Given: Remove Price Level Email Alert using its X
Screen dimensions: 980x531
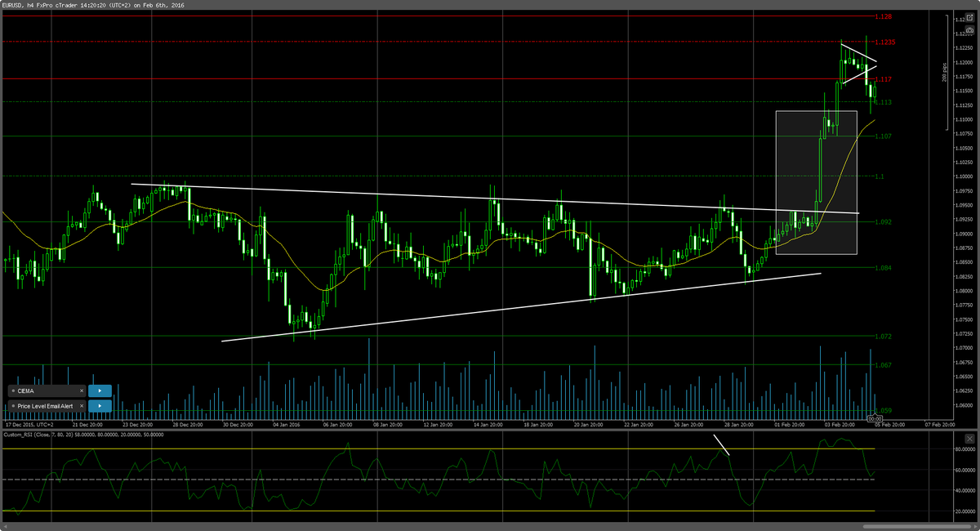Looking at the screenshot, I should [x=82, y=406].
